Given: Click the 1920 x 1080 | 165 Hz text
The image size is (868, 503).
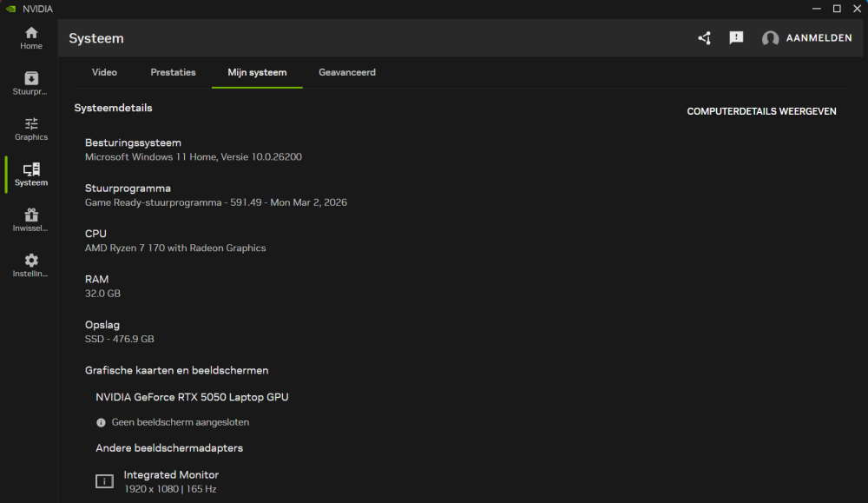Looking at the screenshot, I should [x=170, y=489].
